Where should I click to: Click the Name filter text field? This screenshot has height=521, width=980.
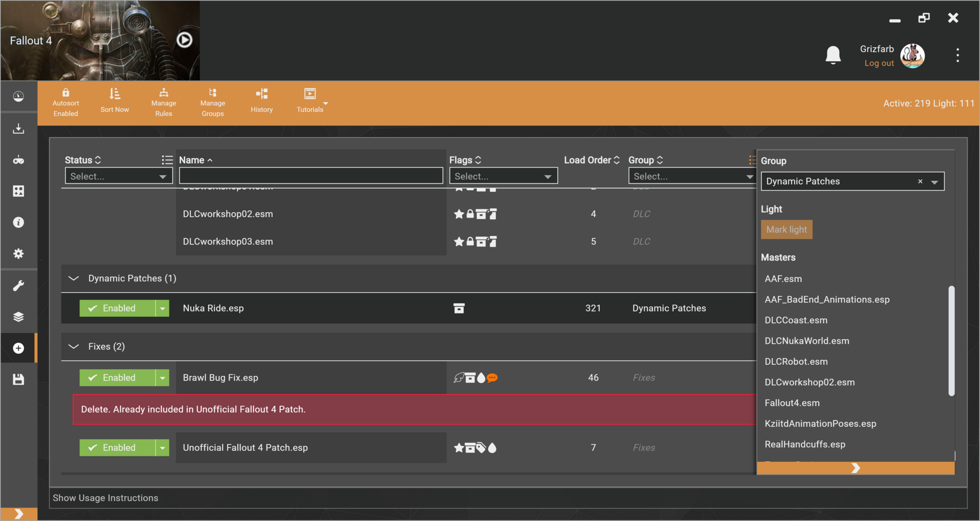(311, 176)
